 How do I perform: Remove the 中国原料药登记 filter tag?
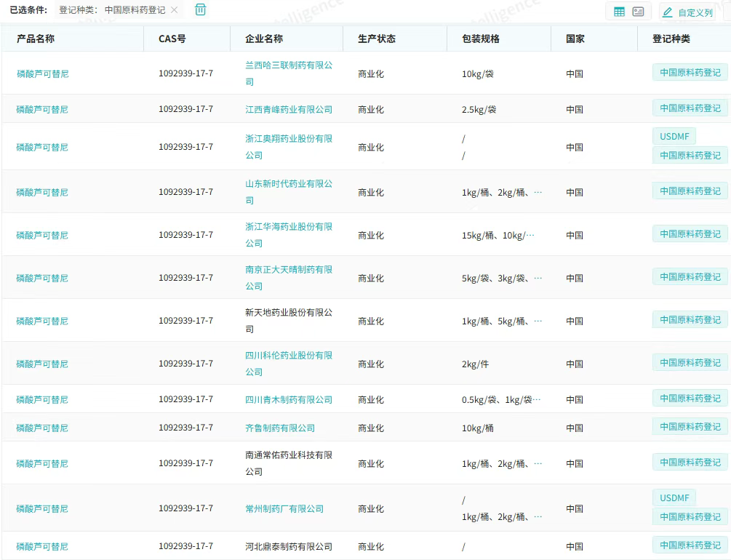[x=174, y=10]
